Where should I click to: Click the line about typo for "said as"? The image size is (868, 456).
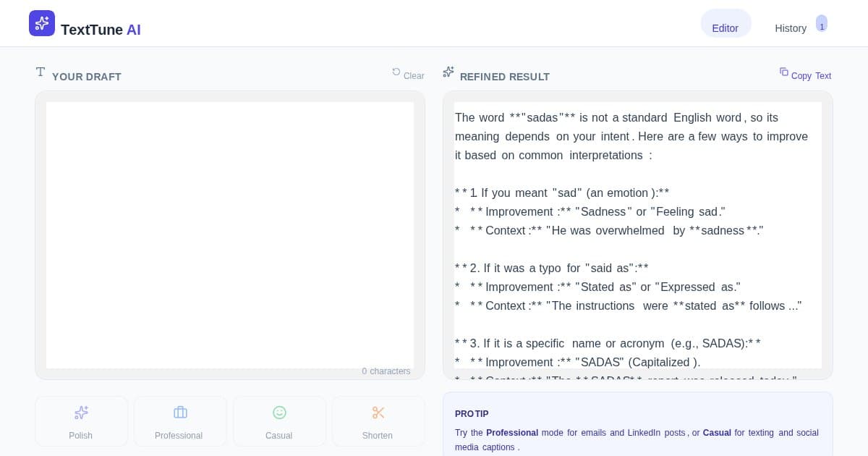(x=552, y=268)
